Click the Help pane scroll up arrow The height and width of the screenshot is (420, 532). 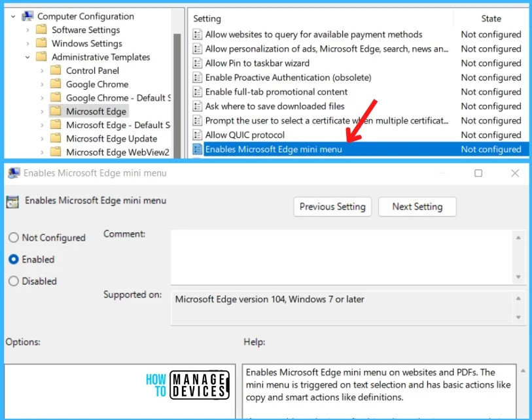point(523,370)
